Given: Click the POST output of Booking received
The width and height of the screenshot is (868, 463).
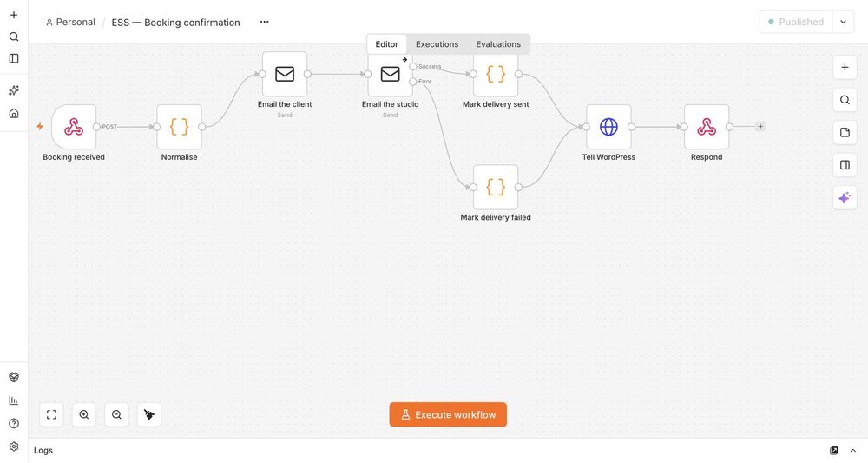Looking at the screenshot, I should [96, 127].
